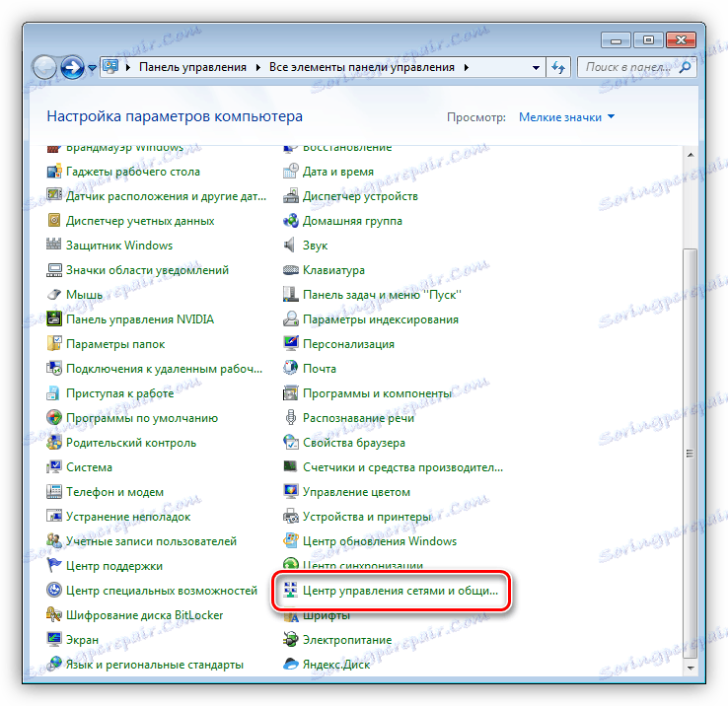The height and width of the screenshot is (706, 728).
Task: Click the scrollbar down arrow
Action: (691, 668)
